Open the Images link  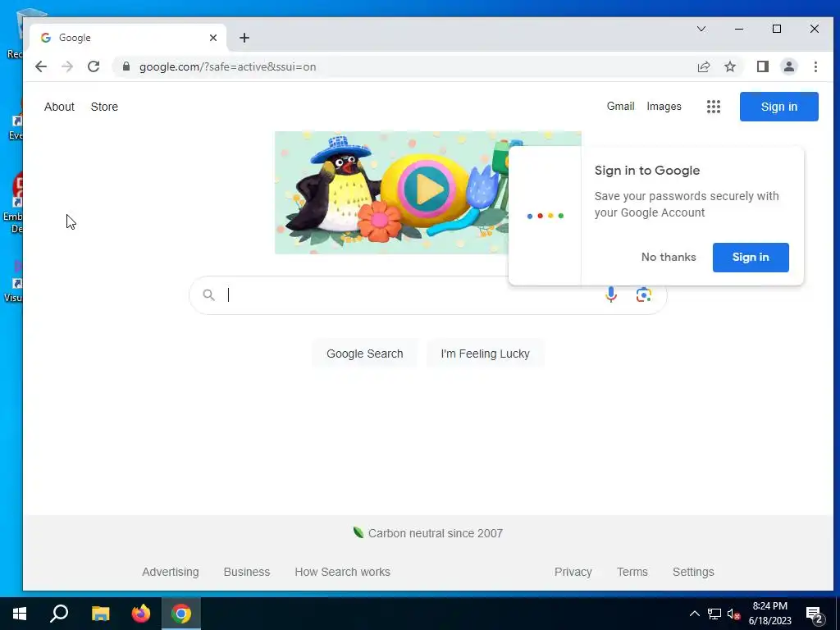[x=664, y=106]
